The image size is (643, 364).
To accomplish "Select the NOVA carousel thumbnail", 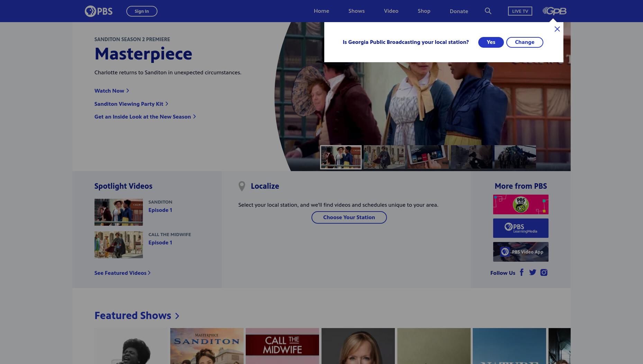I will click(x=428, y=157).
